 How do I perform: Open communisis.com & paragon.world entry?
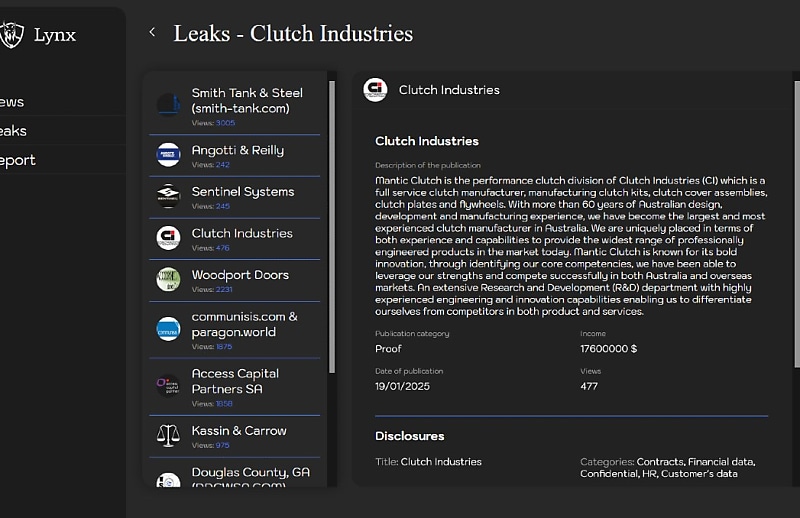point(235,330)
